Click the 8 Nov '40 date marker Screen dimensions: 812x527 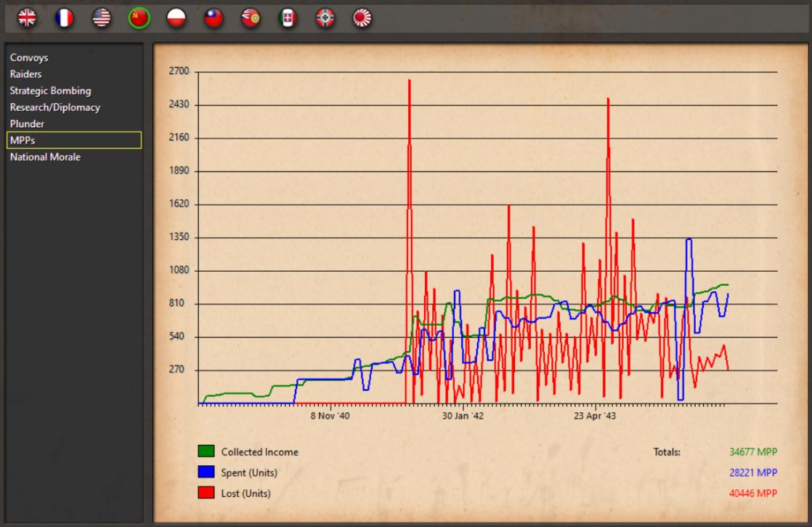[x=330, y=416]
